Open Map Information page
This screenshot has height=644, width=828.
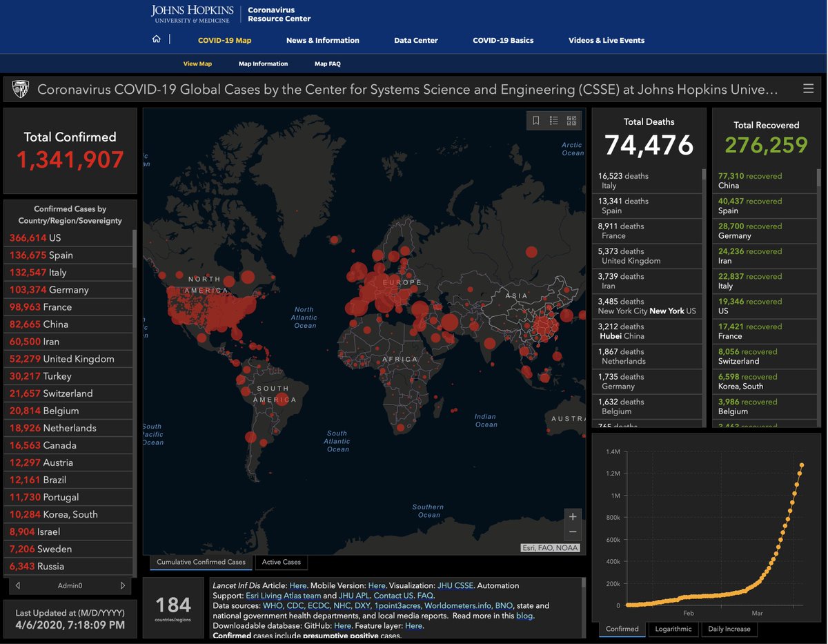tap(263, 64)
